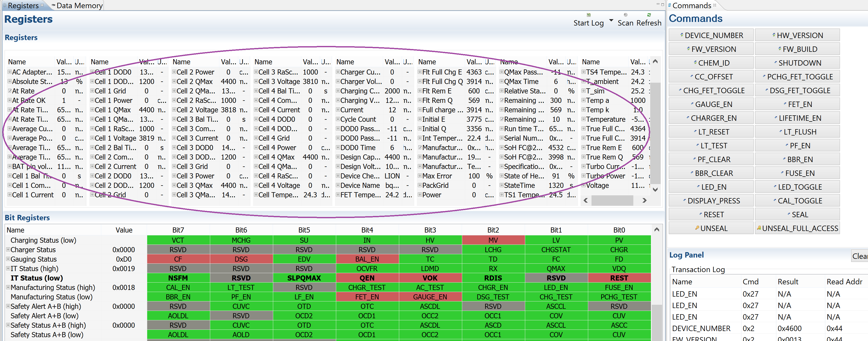Screen dimensions: 868x341
Task: Expand the Manufacturing Status (high) row
Action: (8, 287)
